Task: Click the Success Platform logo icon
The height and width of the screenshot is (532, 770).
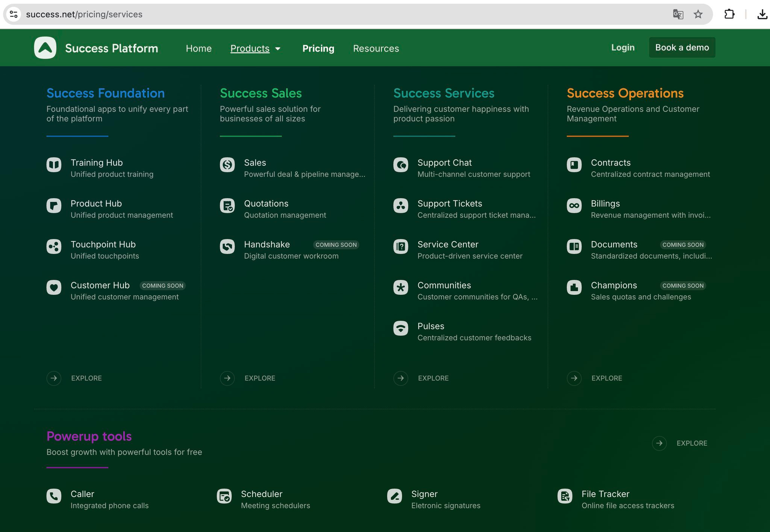Action: [45, 48]
